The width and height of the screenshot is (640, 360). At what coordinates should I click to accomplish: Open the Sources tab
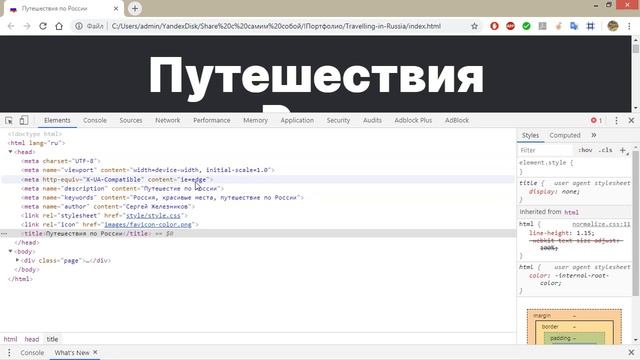(131, 120)
